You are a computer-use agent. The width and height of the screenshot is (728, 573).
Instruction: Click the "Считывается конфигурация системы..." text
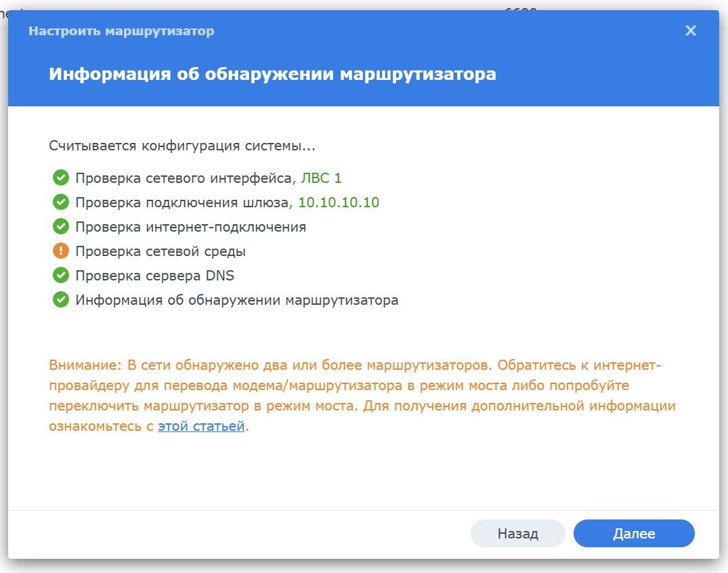click(x=182, y=146)
